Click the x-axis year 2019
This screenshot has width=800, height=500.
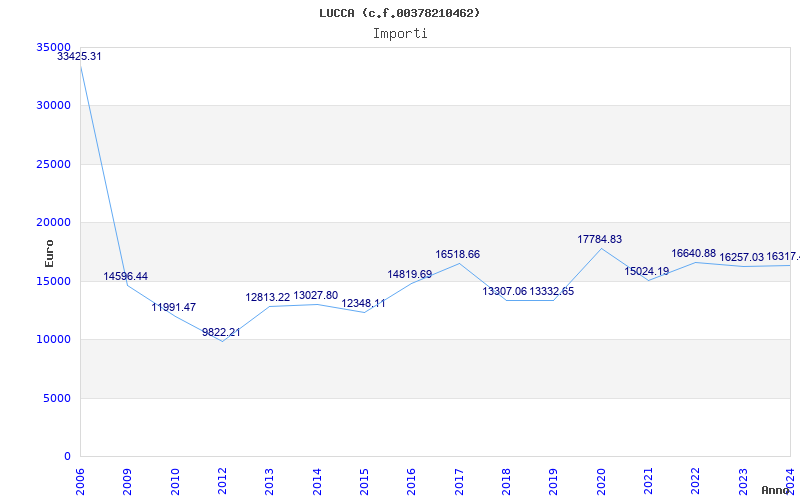click(553, 481)
